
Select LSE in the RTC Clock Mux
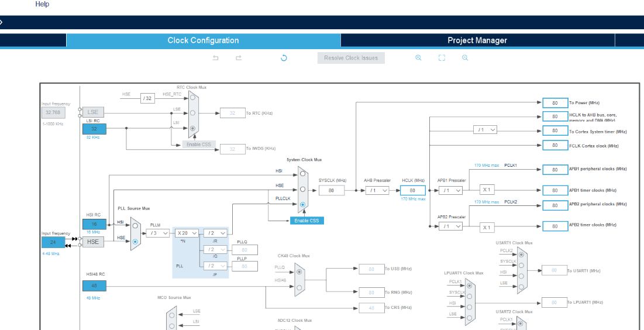pyautogui.click(x=192, y=113)
